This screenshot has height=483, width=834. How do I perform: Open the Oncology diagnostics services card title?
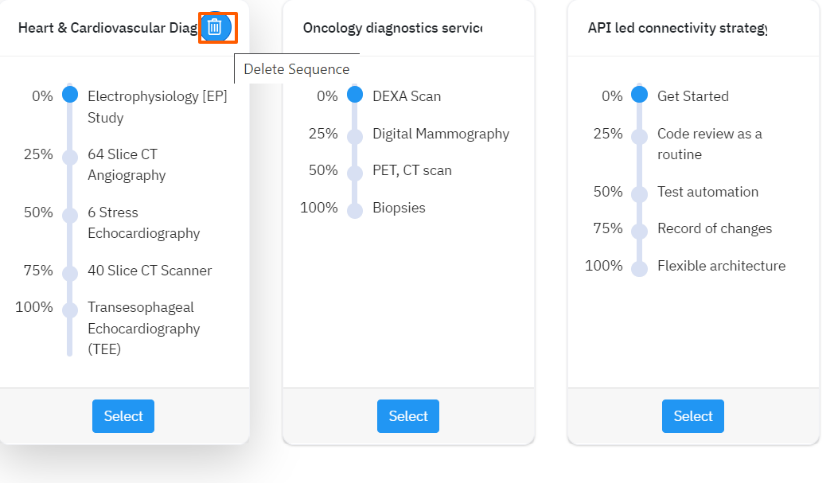(x=392, y=28)
